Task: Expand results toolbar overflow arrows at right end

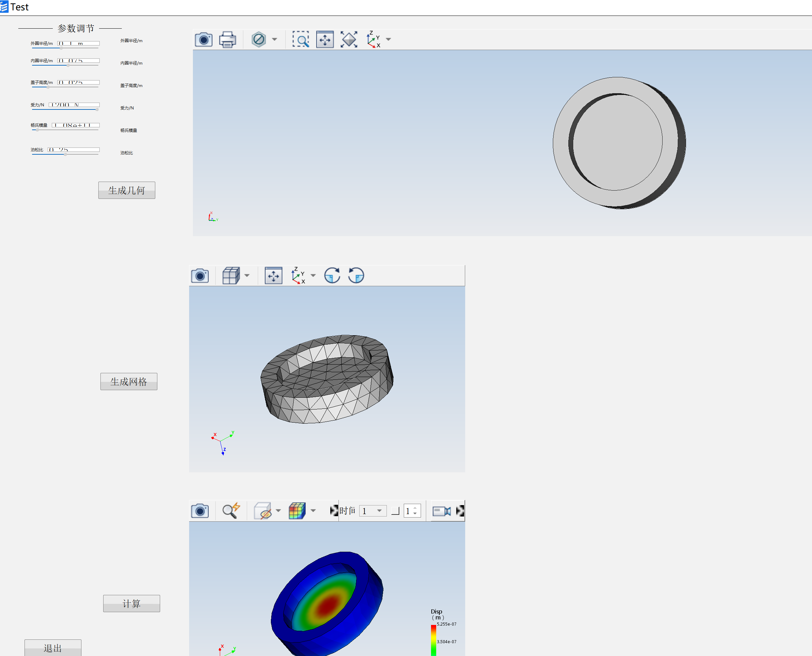Action: click(460, 511)
